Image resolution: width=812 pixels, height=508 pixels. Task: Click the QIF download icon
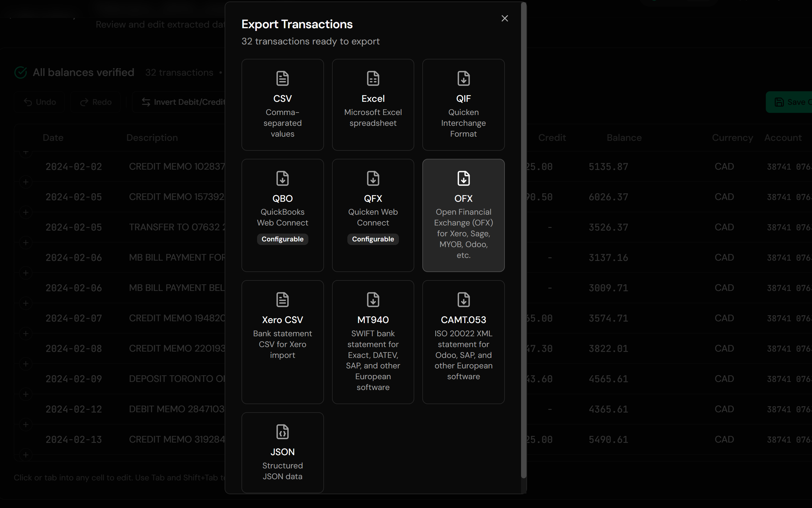463,78
